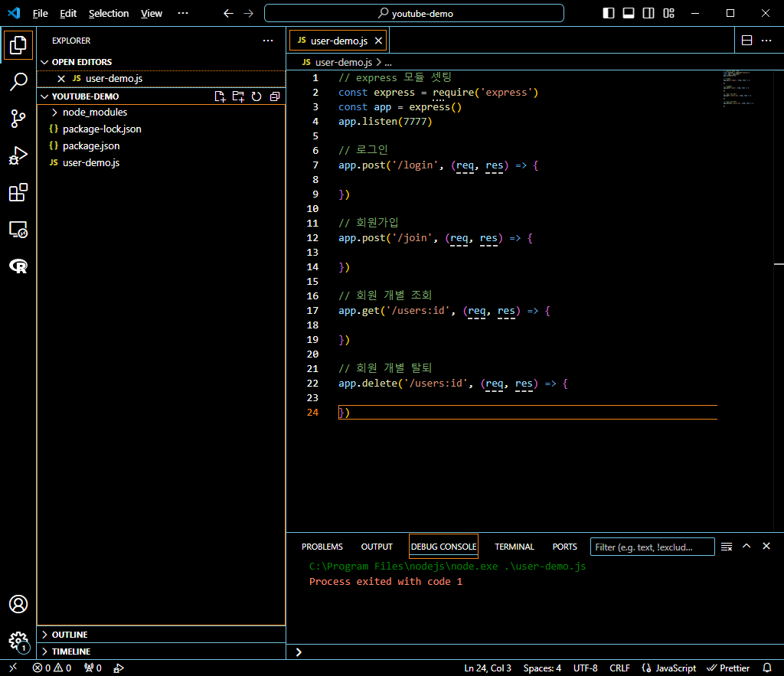This screenshot has width=784, height=676.
Task: Open notifications bell
Action: (x=767, y=668)
